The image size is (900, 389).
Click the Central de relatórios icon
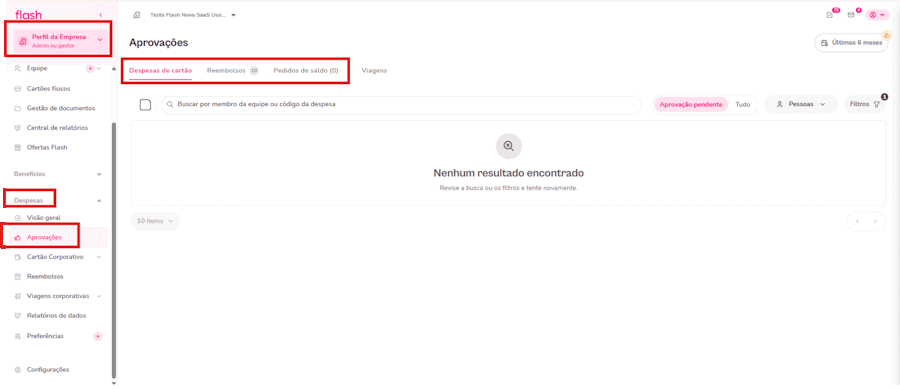click(17, 127)
